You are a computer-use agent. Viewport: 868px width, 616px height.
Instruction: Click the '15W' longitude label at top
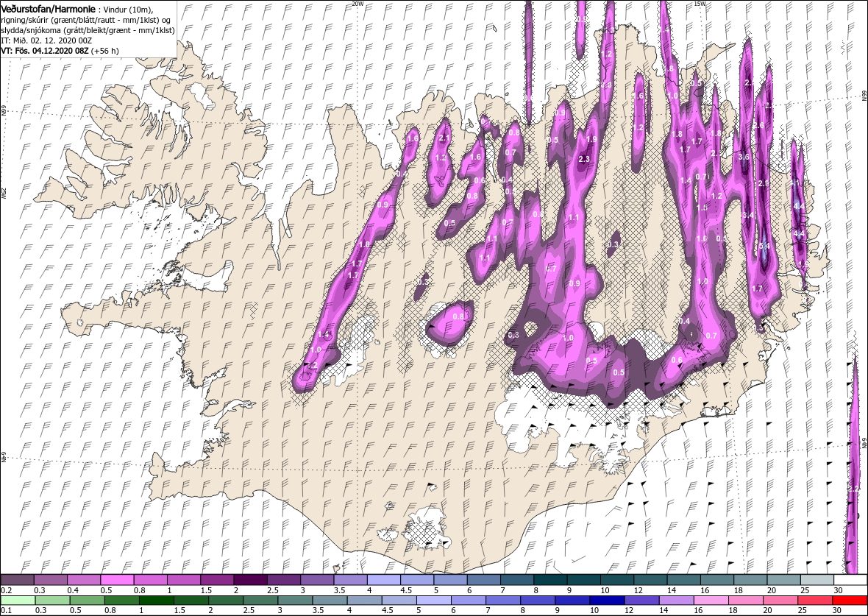point(700,4)
